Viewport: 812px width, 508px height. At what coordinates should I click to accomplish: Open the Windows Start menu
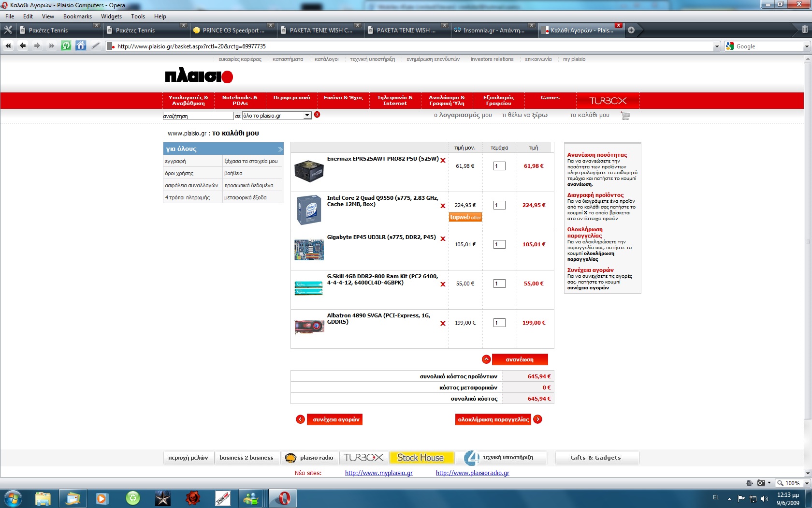click(x=13, y=498)
